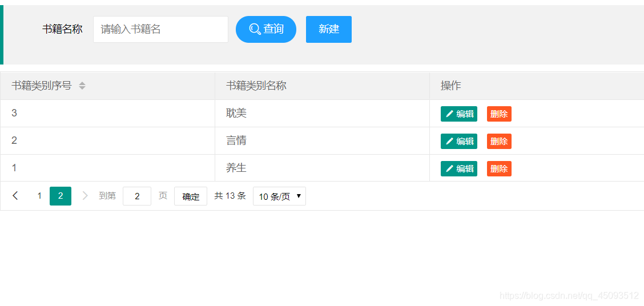The image size is (644, 306).
Task: Click the 查询 search button
Action: 265,29
